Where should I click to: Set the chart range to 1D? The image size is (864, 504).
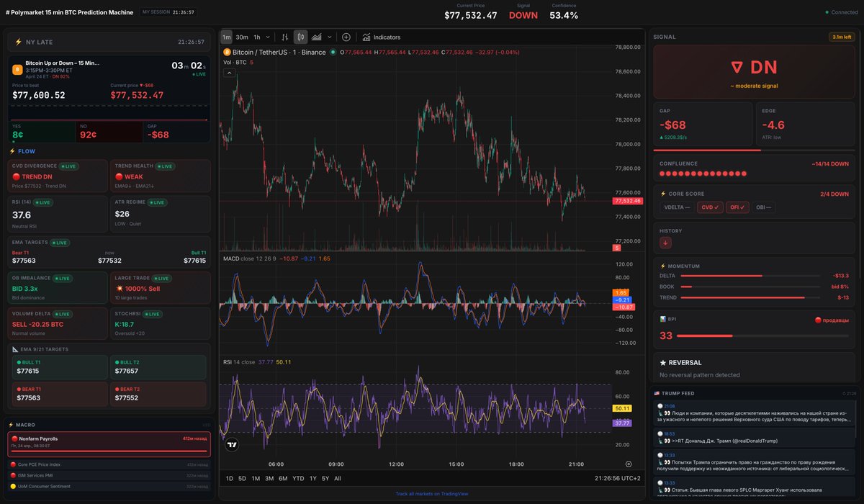click(230, 478)
